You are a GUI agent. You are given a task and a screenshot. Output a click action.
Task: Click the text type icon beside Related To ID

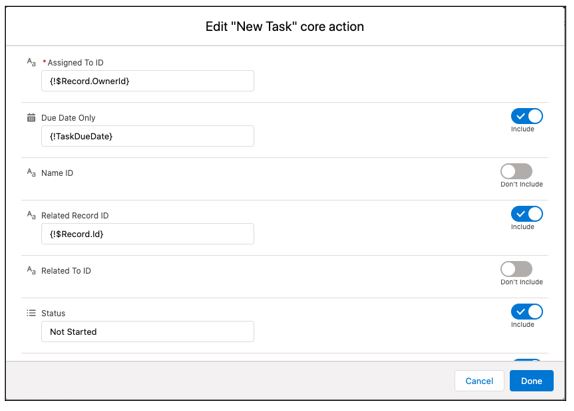(x=31, y=270)
